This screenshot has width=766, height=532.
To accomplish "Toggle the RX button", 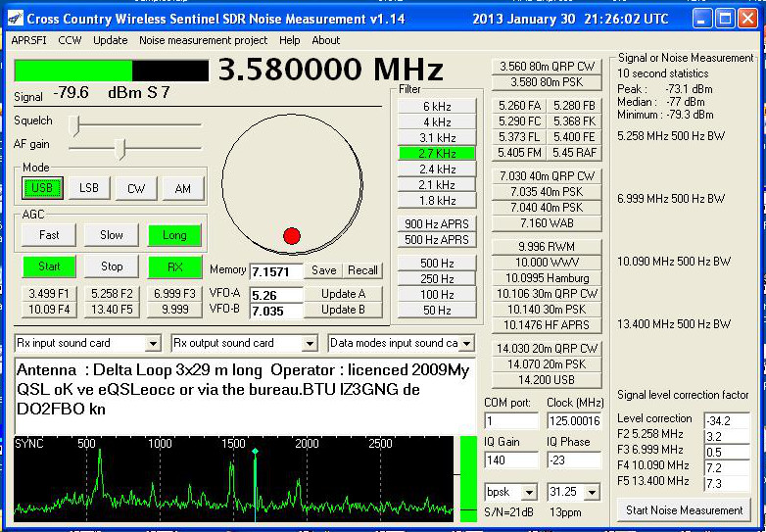I will pos(175,266).
